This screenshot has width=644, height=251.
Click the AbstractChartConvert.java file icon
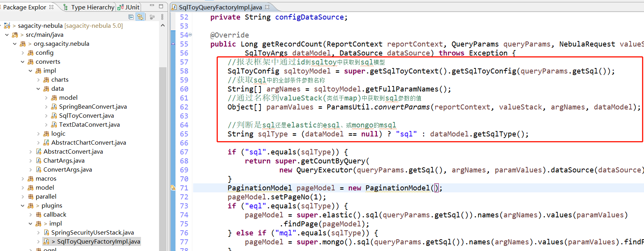pyautogui.click(x=46, y=143)
